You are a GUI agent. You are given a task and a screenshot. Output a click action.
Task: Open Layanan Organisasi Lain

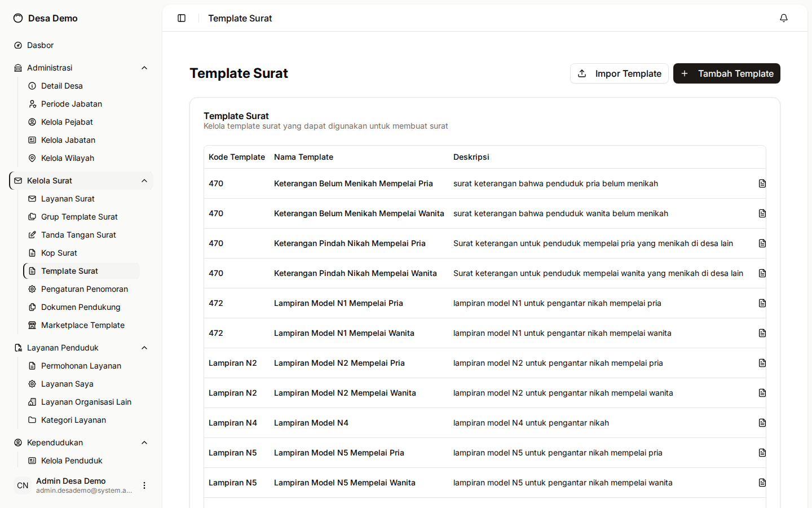pos(81,402)
